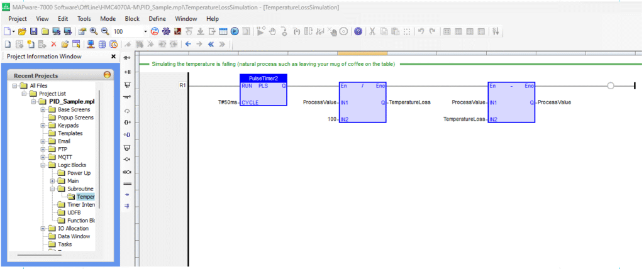Click the New project icon

click(8, 31)
